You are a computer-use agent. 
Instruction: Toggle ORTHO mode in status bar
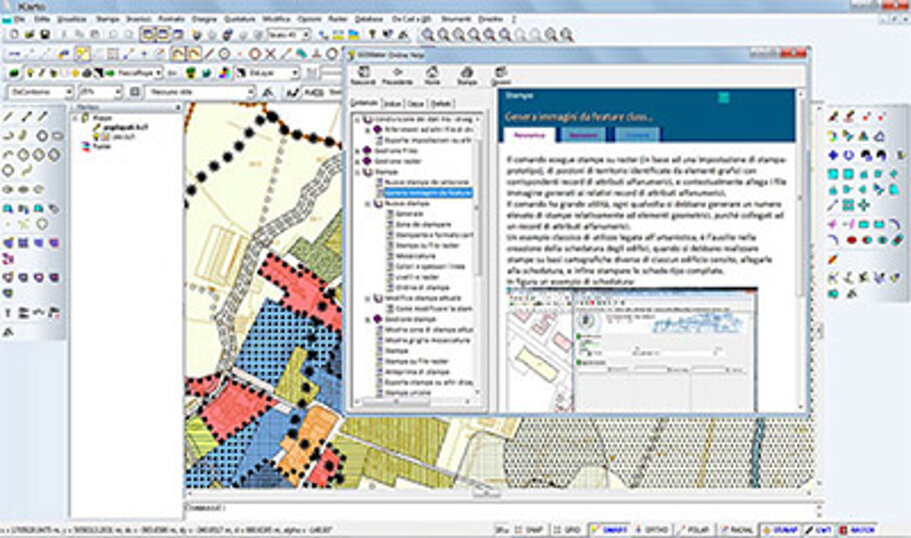[x=647, y=529]
